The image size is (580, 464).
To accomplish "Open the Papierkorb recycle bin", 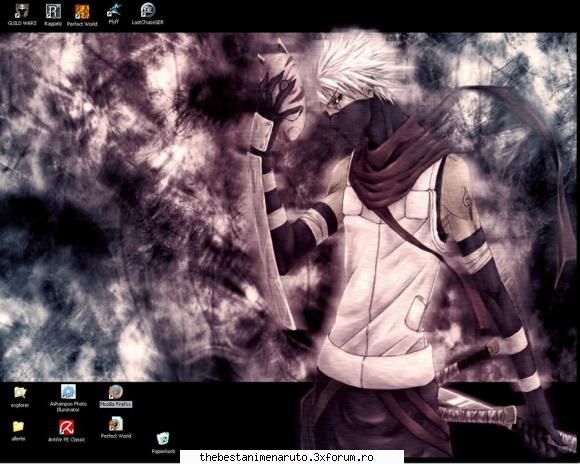I will [x=163, y=443].
